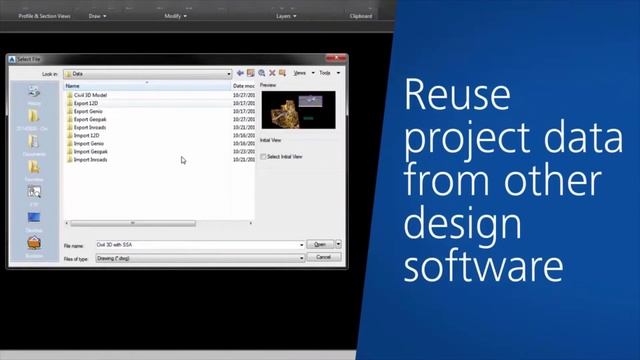Click the Open button
Image resolution: width=640 pixels, height=360 pixels.
pos(320,244)
